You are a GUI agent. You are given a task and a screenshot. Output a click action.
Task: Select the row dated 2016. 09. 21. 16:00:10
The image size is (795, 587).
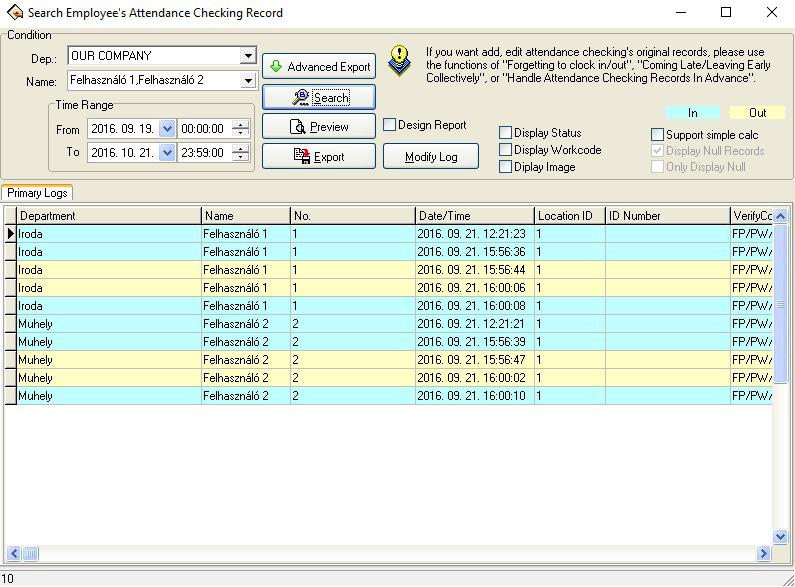tap(394, 396)
